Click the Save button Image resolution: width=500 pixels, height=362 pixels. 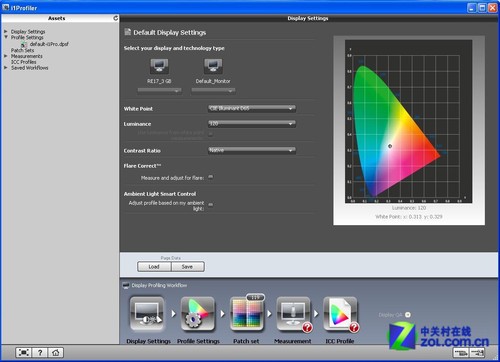tap(187, 267)
